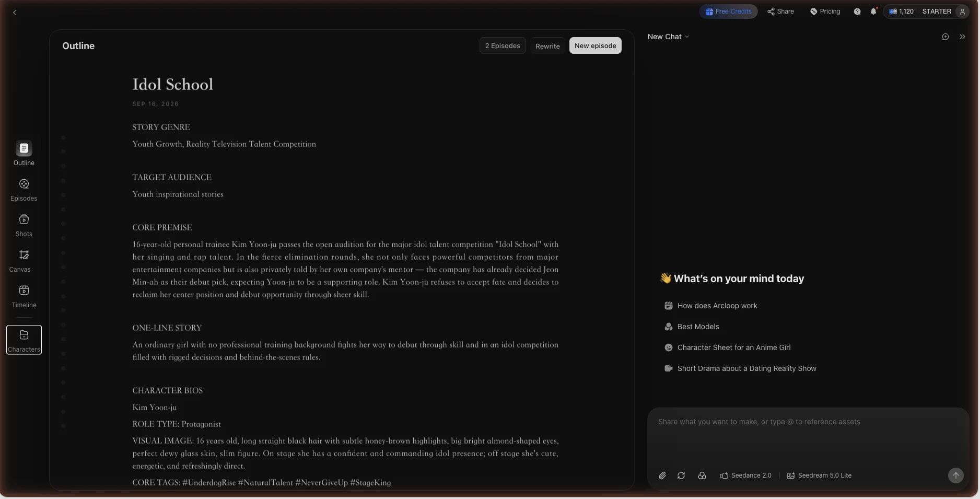Screen dimensions: 980x499
Task: Open the Characters sidebar section
Action: click(24, 340)
